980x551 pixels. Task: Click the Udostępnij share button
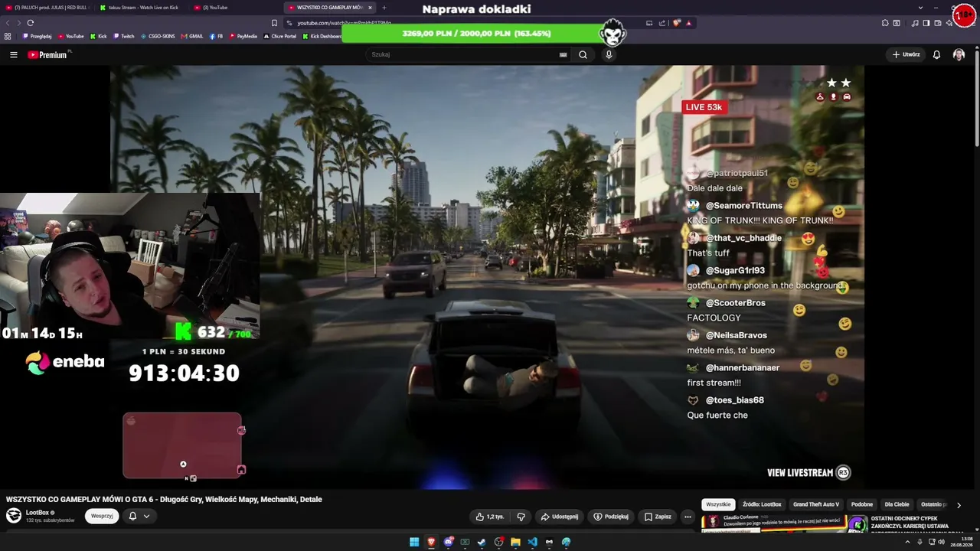559,517
